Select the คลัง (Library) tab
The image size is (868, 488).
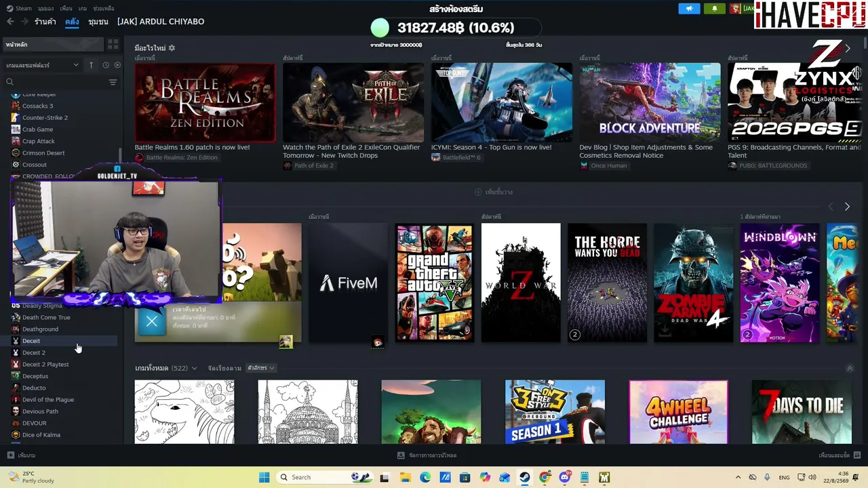click(72, 22)
